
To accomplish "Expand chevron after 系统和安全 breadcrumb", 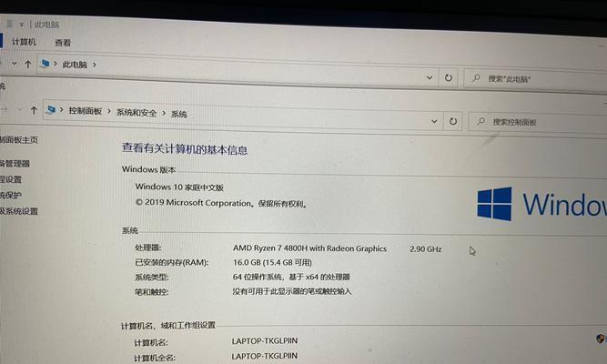I will [x=164, y=113].
